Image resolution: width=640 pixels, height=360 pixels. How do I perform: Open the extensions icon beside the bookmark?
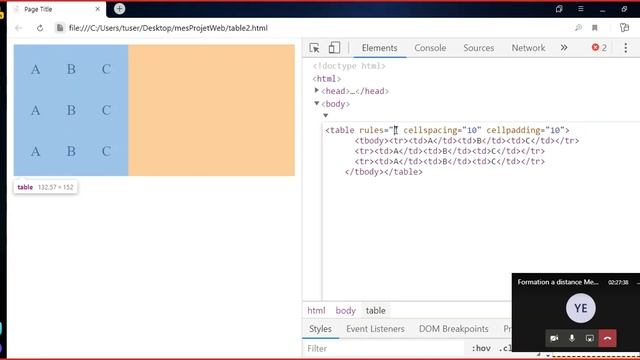(x=624, y=28)
